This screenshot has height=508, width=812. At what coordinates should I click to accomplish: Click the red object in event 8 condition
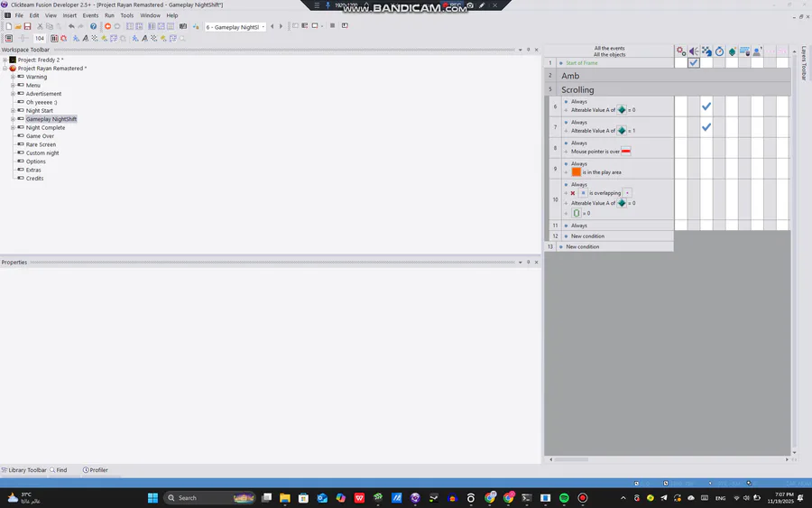point(625,152)
